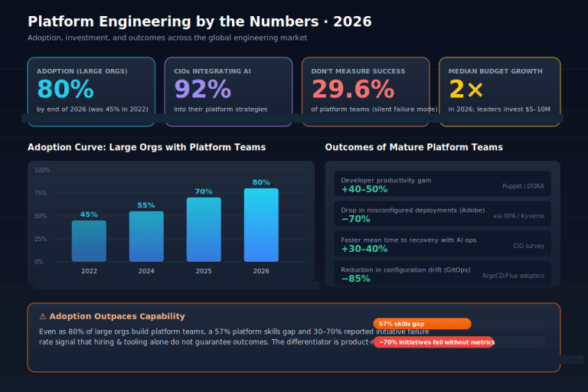Screen dimensions: 588x392
Task: Click the 'ADOPTION (LARGE ORGS)' card label
Action: (82, 71)
